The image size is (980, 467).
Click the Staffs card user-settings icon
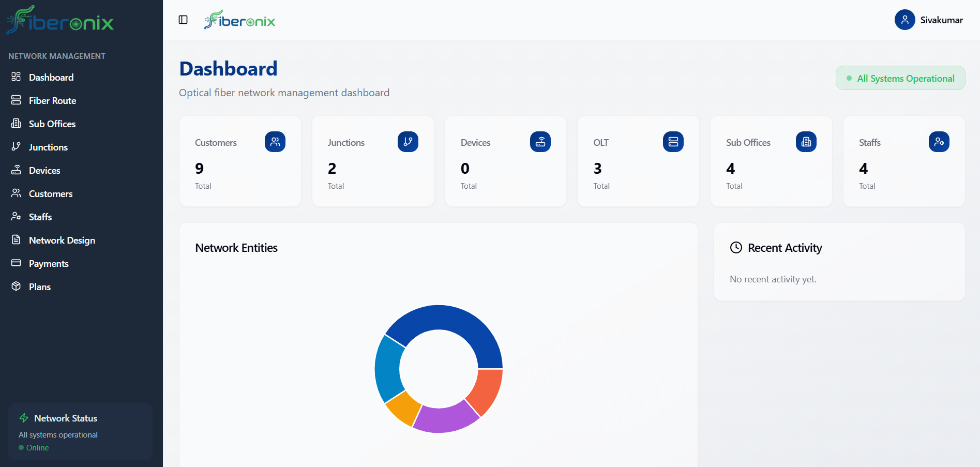coord(939,142)
